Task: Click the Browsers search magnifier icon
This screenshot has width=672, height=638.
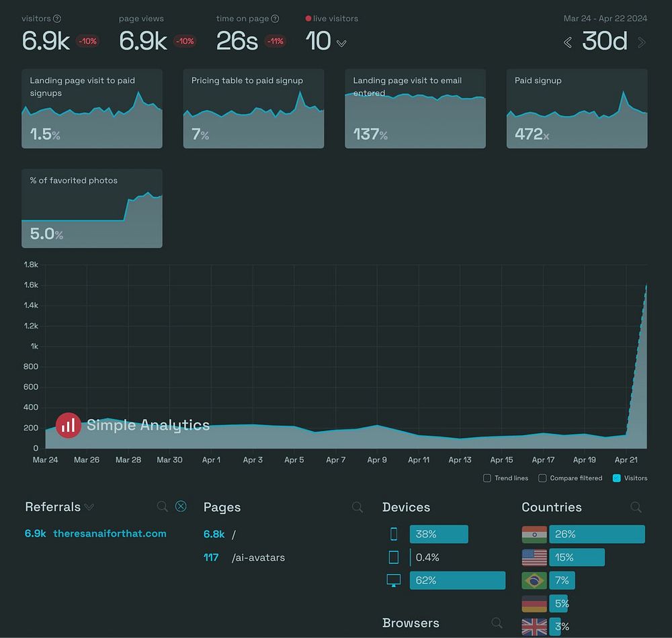Action: [x=497, y=623]
